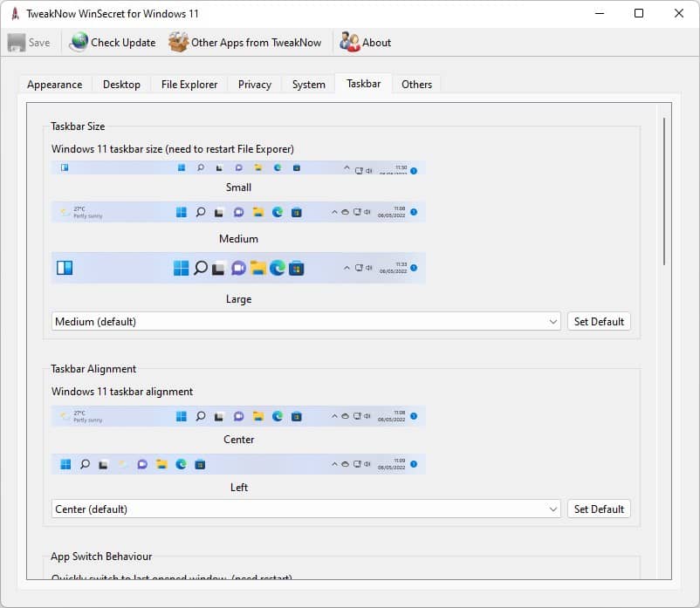Screen dimensions: 700x608
Task: Click the 'Medium' size label
Action: click(238, 239)
